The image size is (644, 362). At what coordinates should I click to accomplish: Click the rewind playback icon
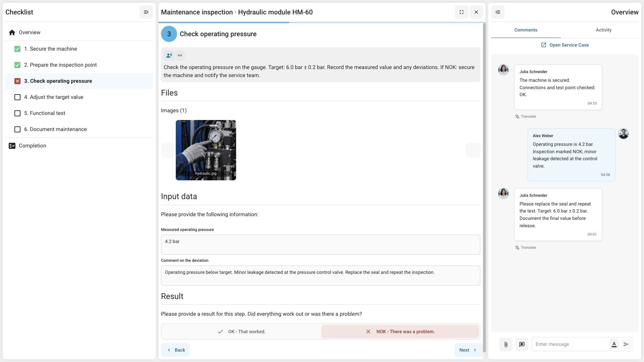point(180,55)
